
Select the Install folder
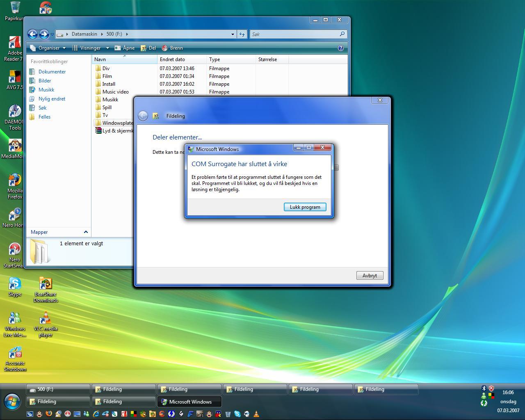[x=109, y=84]
